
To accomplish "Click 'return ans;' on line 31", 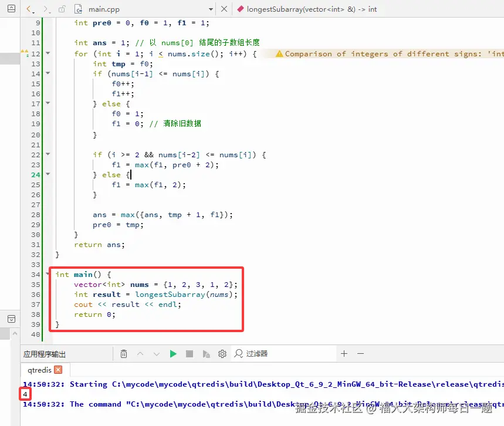I will pos(99,245).
